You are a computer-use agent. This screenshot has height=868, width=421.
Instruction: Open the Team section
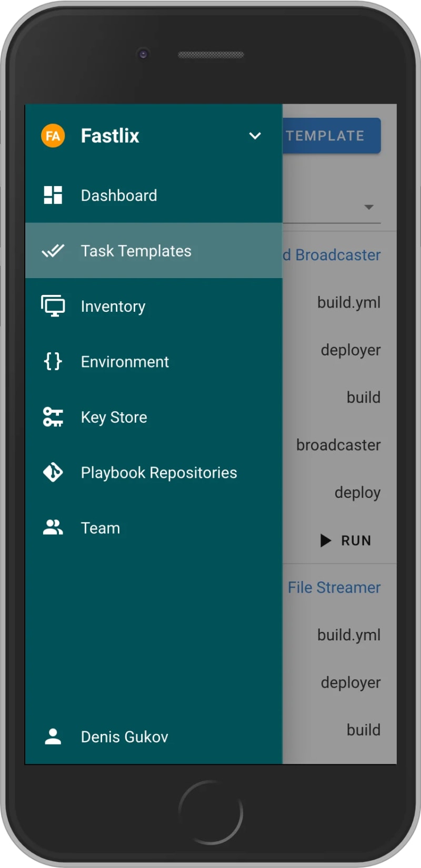click(154, 528)
